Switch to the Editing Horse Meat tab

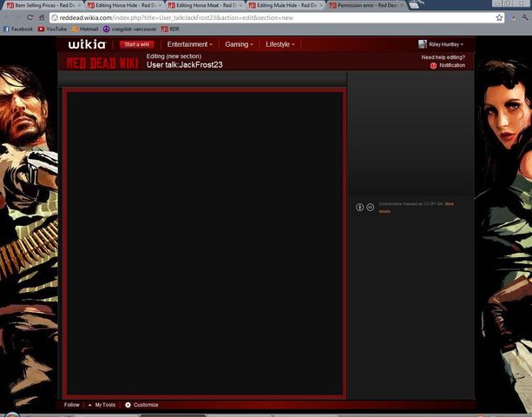point(203,5)
